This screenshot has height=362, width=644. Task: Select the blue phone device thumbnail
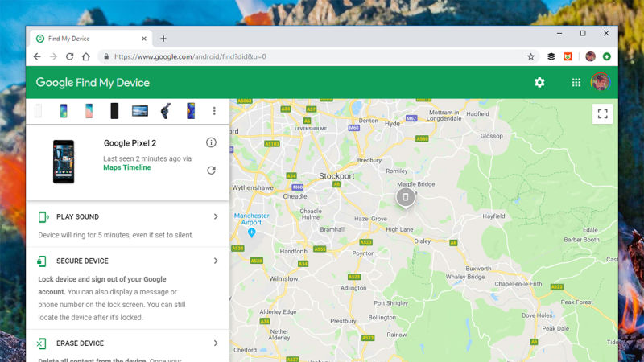pyautogui.click(x=191, y=111)
